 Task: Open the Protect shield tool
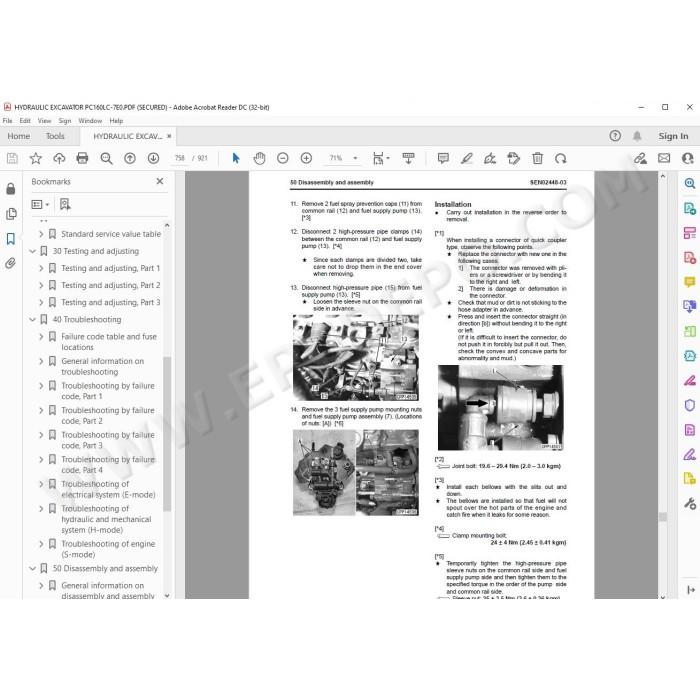[x=690, y=405]
